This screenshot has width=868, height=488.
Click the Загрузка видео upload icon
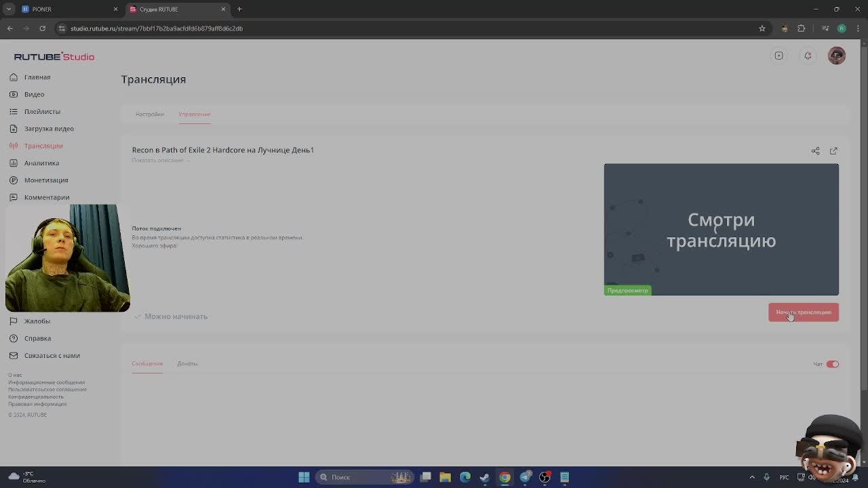click(14, 129)
